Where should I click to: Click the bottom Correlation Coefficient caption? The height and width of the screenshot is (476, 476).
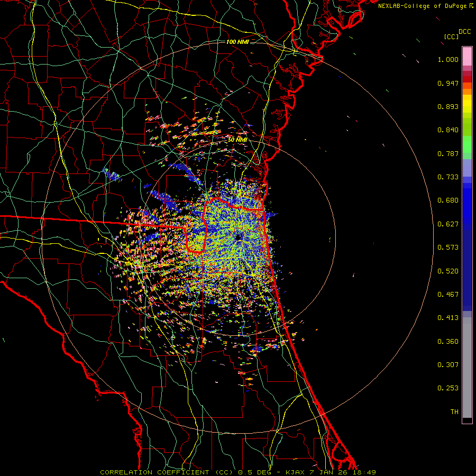(238, 472)
